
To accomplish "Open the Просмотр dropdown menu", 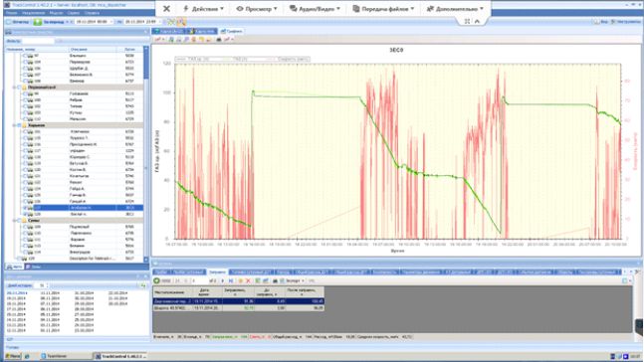I will click(x=257, y=8).
